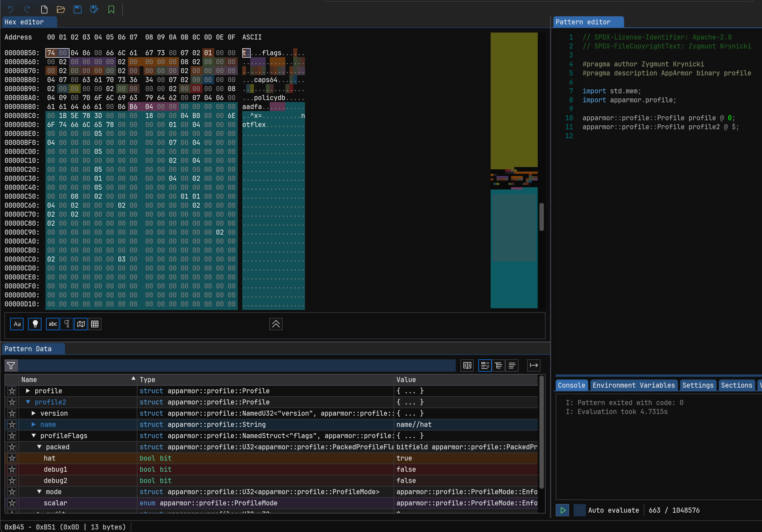Select the Hex editor tab
Viewport: 762px width, 532px height.
coord(29,22)
